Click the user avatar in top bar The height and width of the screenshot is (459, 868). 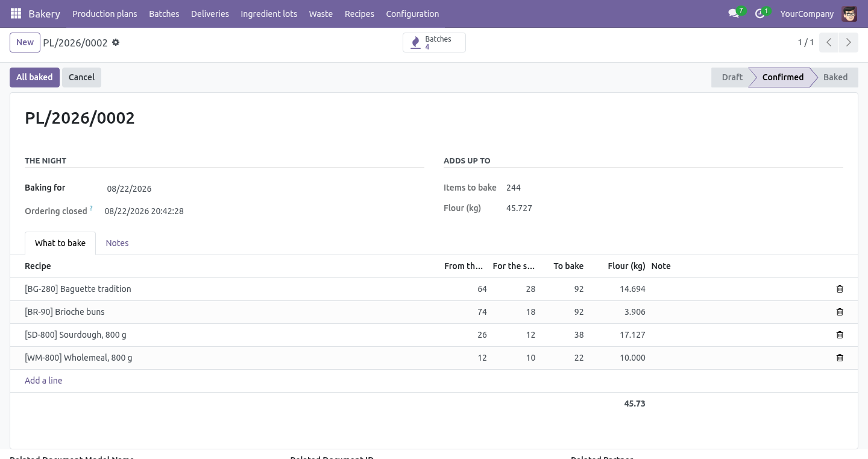tap(849, 13)
